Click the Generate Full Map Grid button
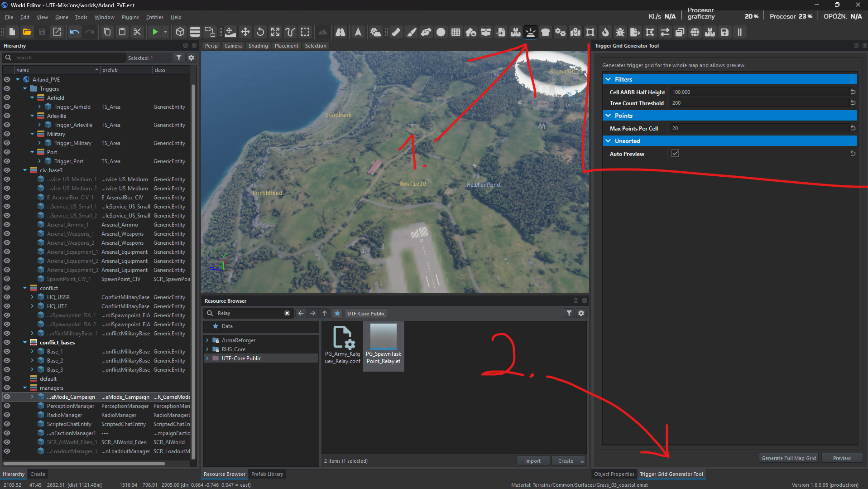This screenshot has width=868, height=489. [788, 458]
